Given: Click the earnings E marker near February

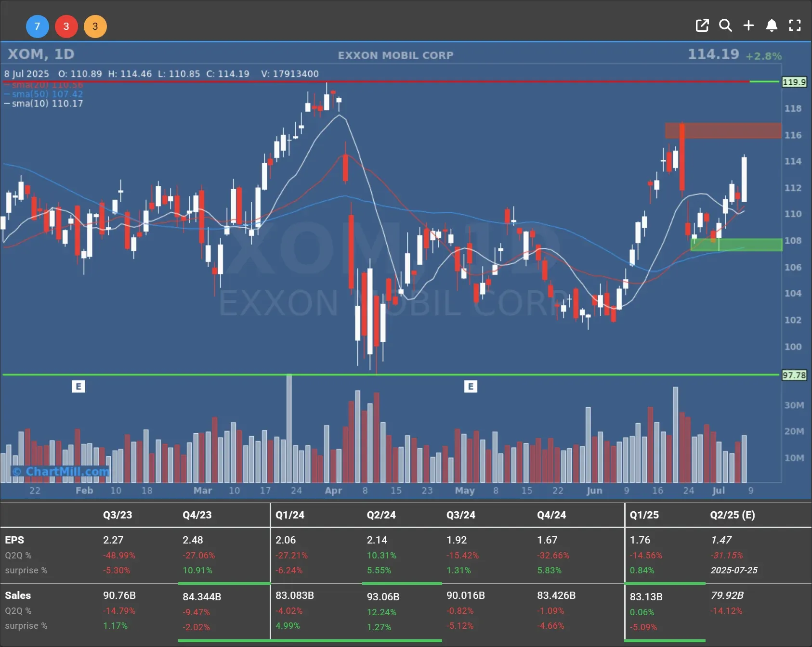Looking at the screenshot, I should 79,386.
